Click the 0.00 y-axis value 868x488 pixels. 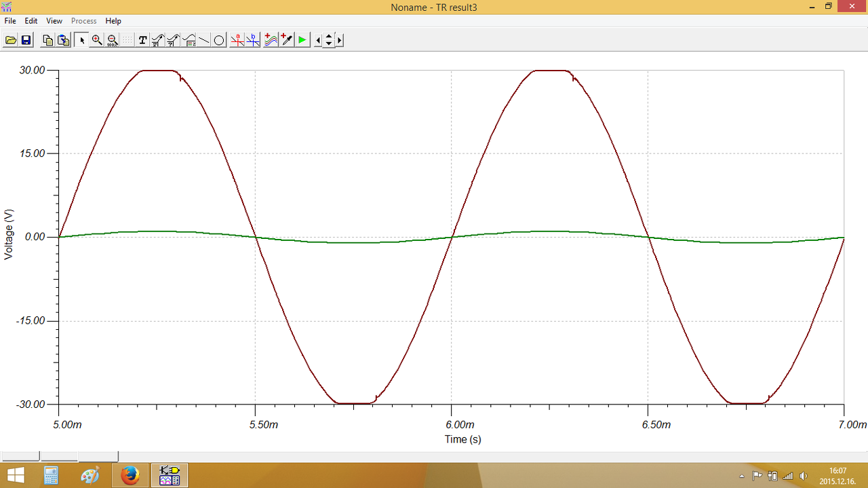(35, 237)
